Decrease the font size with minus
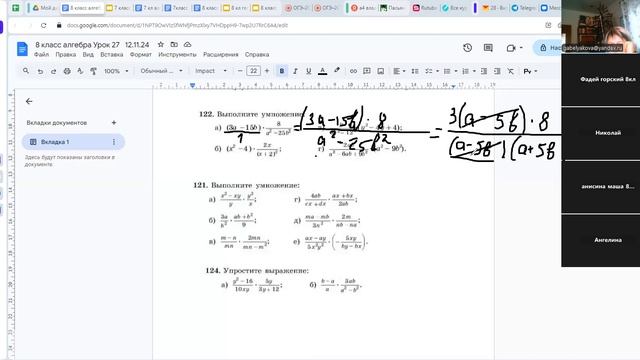The width and height of the screenshot is (640, 360). 240,71
